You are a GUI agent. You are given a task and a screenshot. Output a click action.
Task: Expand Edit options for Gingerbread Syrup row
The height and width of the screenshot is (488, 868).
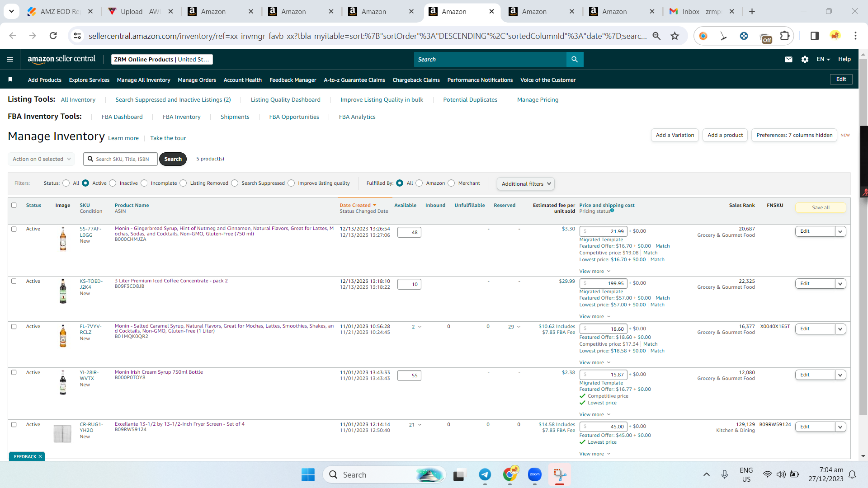pos(840,231)
